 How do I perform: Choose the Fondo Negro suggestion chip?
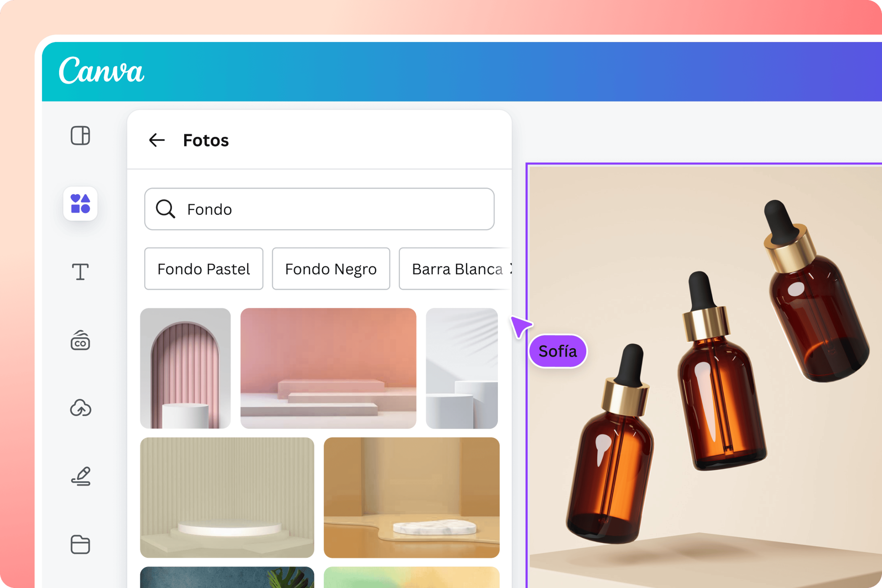331,269
